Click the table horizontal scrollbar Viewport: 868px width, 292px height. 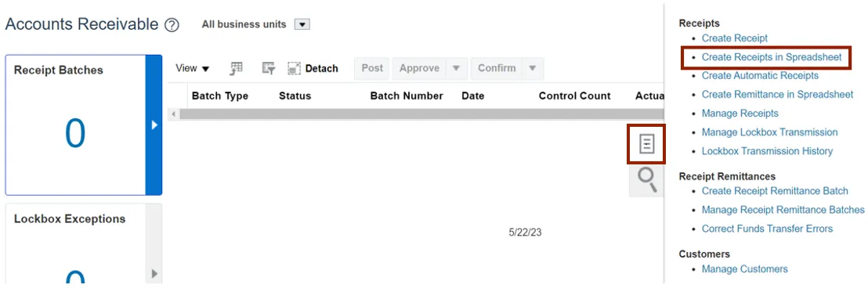(x=421, y=114)
